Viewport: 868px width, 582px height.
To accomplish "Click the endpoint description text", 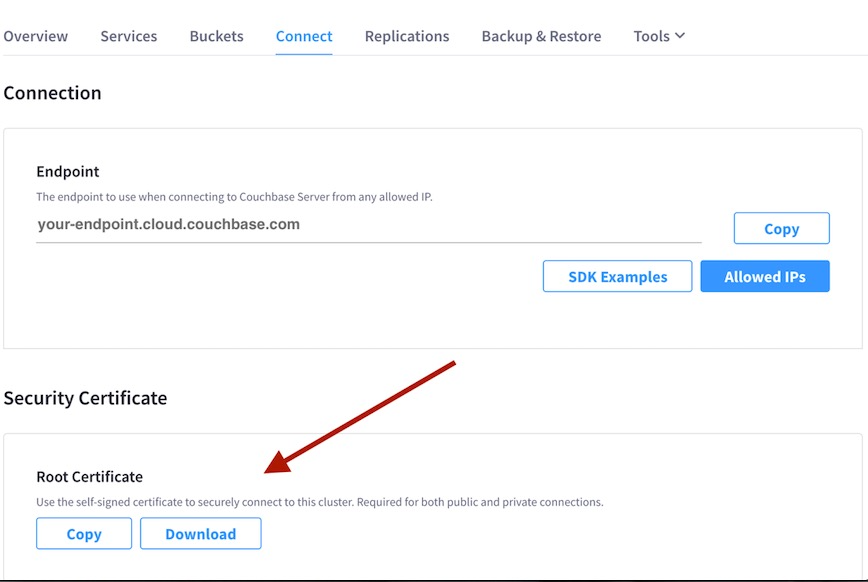I will pos(235,197).
